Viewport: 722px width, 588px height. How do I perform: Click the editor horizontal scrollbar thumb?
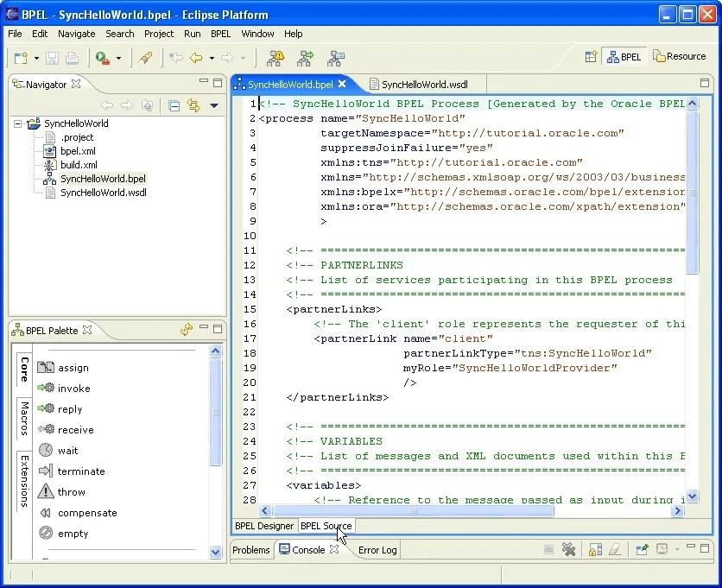point(413,510)
